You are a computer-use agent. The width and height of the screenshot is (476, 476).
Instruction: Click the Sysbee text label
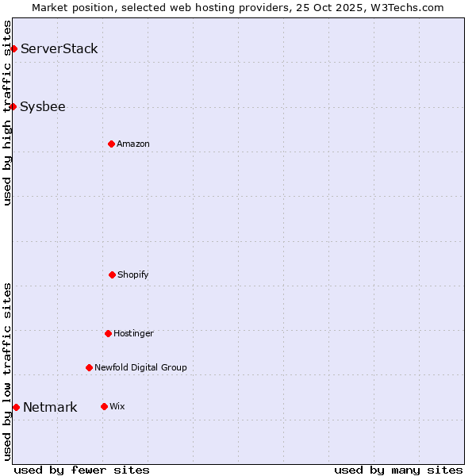point(43,107)
